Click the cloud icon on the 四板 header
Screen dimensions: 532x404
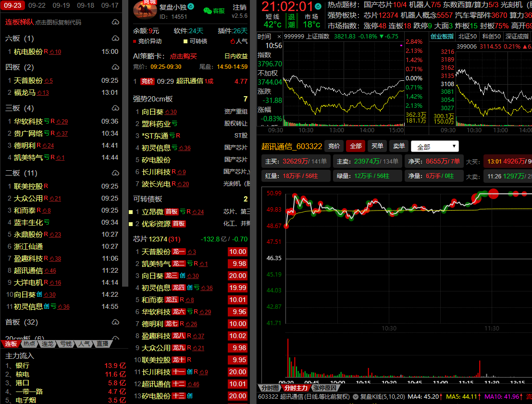[115, 67]
